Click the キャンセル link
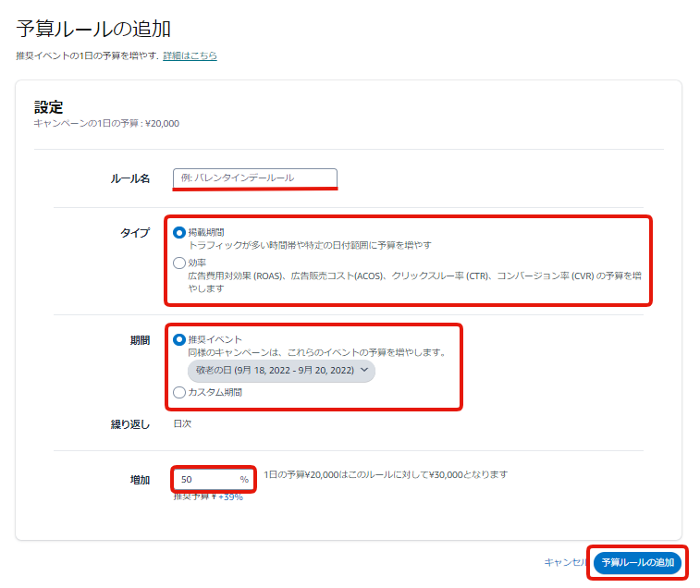Image resolution: width=700 pixels, height=588 pixels. pyautogui.click(x=564, y=562)
